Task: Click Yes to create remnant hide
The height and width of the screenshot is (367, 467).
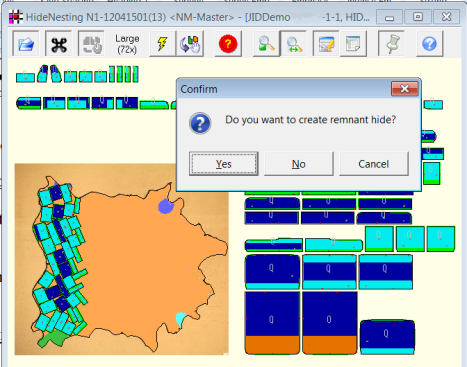Action: click(x=223, y=164)
